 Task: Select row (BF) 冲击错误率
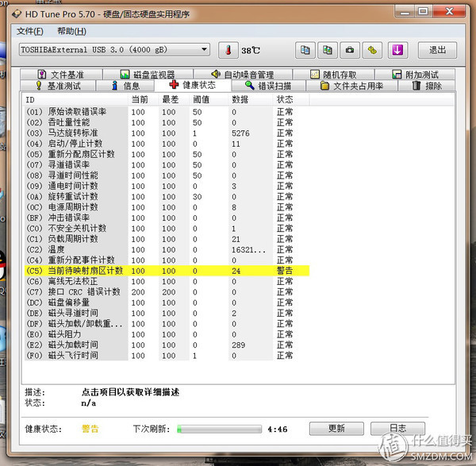167,218
